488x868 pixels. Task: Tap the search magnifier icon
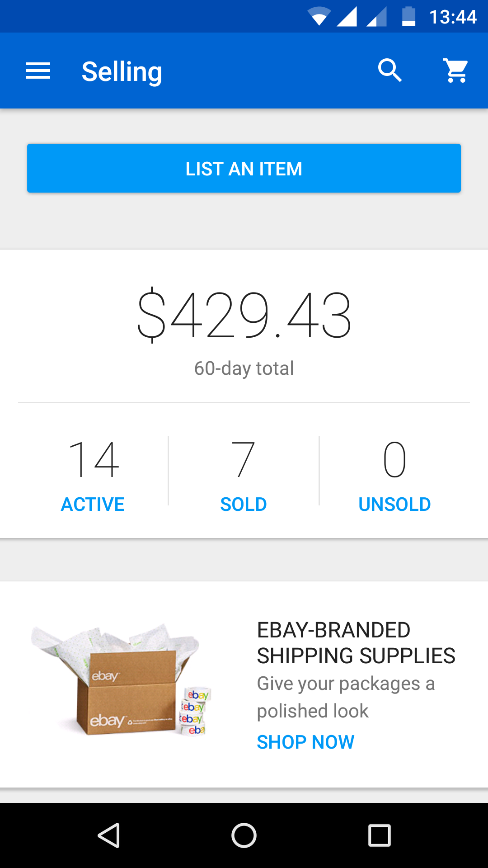pos(389,71)
